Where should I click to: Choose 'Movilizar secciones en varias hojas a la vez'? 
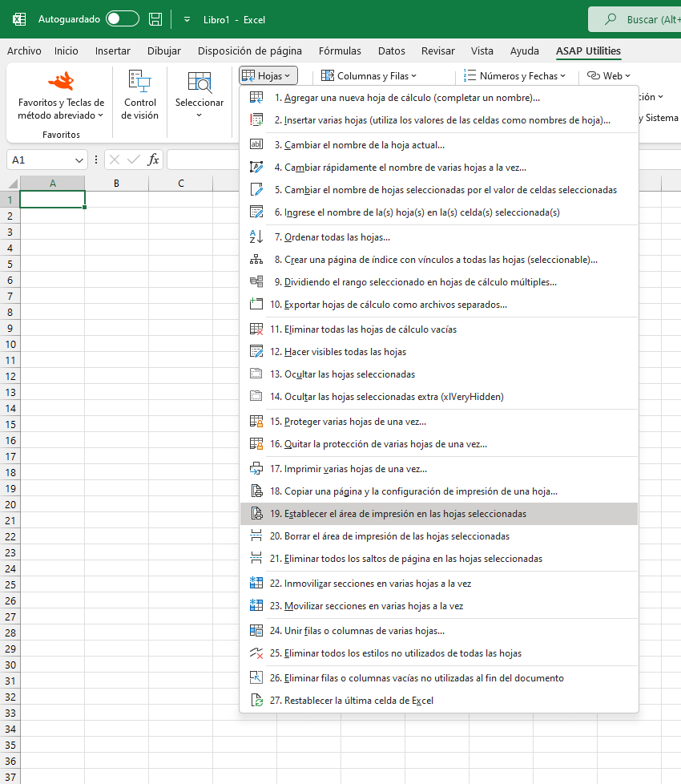click(439, 605)
